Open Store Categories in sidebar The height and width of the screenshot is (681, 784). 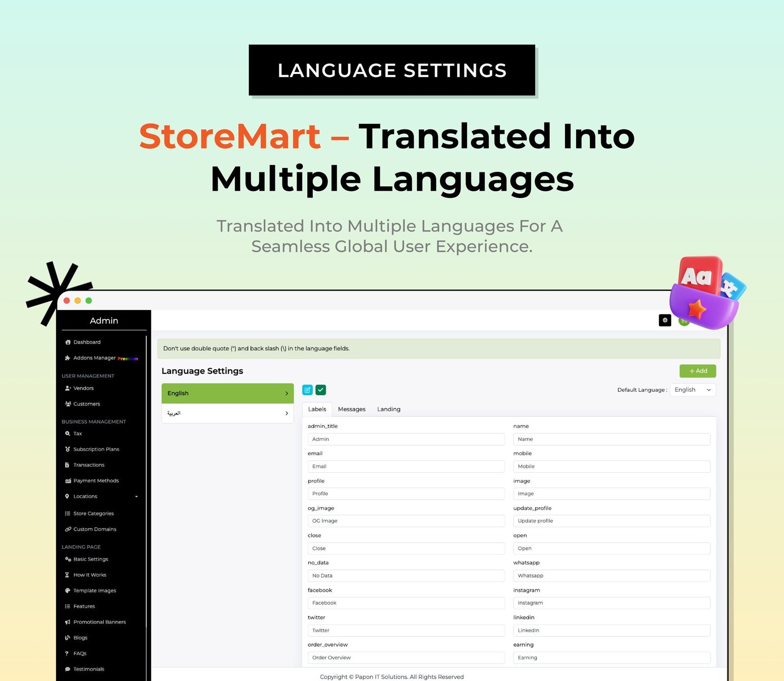tap(93, 513)
